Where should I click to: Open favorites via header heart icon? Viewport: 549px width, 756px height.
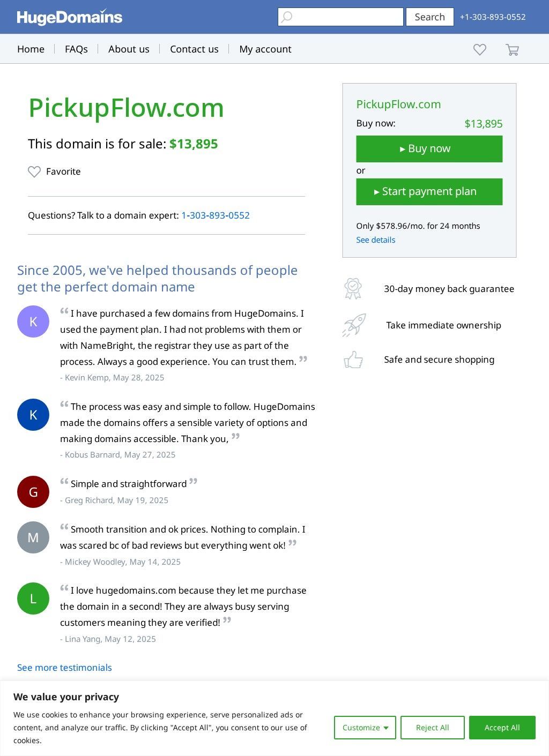[x=480, y=50]
